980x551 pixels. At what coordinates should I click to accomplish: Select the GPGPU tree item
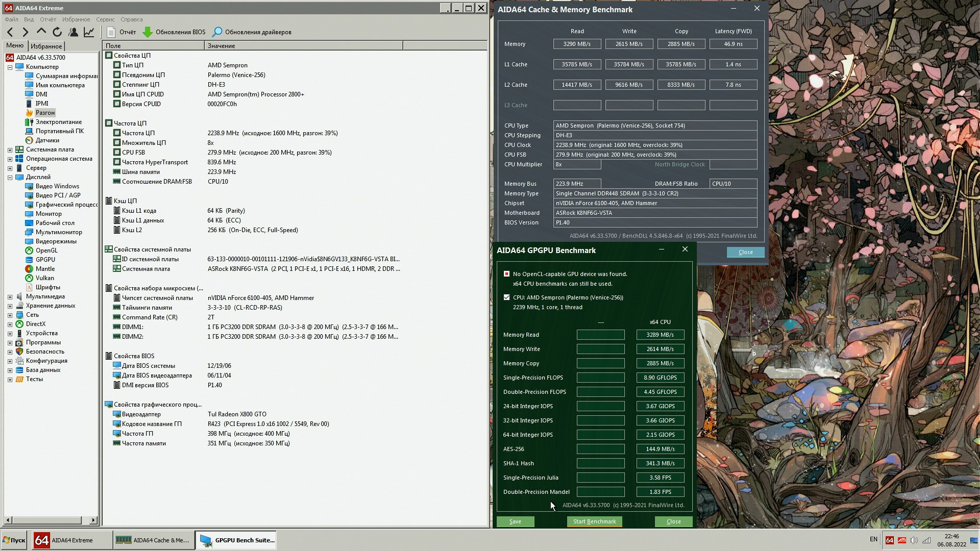(x=45, y=260)
